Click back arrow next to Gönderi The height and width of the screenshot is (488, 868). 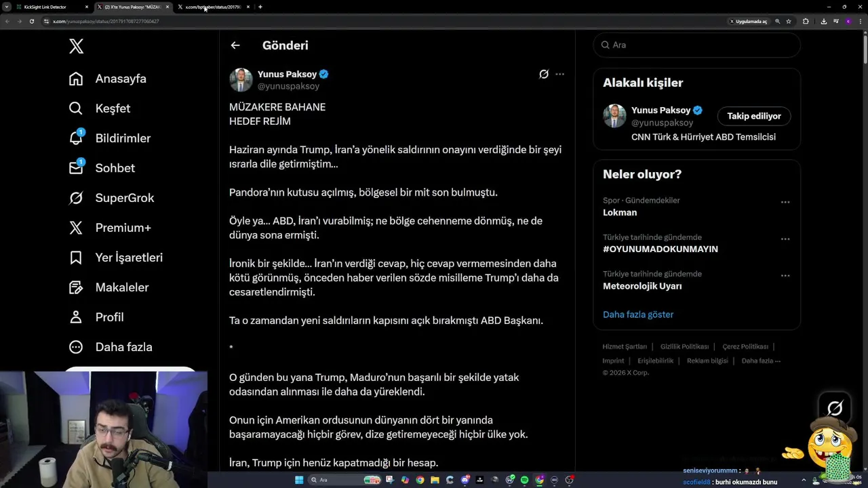click(235, 45)
